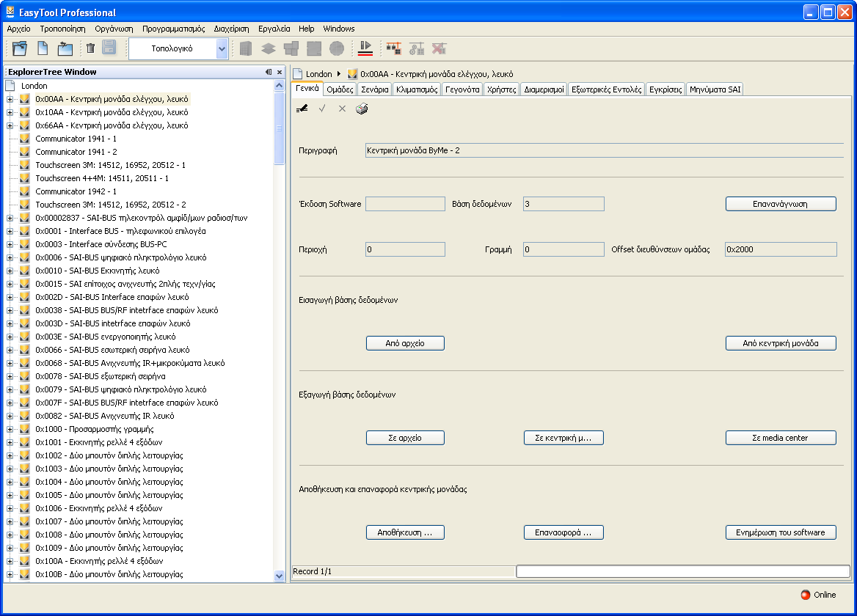The height and width of the screenshot is (616, 857).
Task: Open the Εργαλεία menu
Action: [274, 29]
